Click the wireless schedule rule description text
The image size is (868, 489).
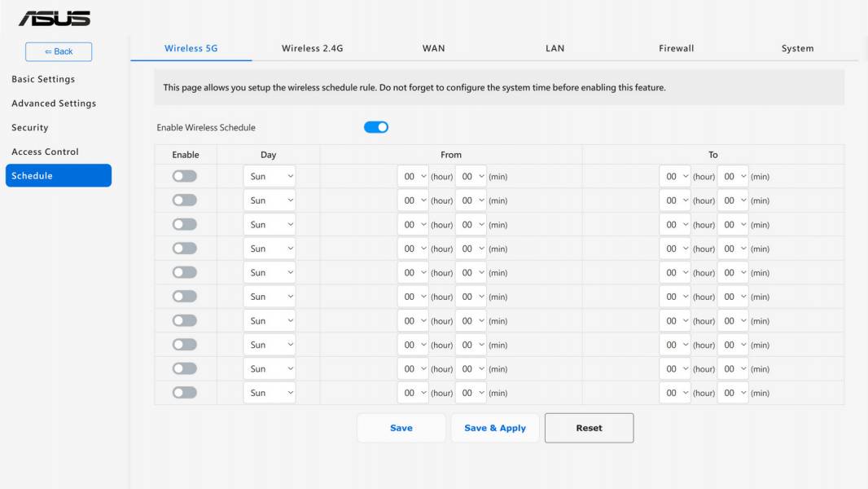pyautogui.click(x=414, y=87)
